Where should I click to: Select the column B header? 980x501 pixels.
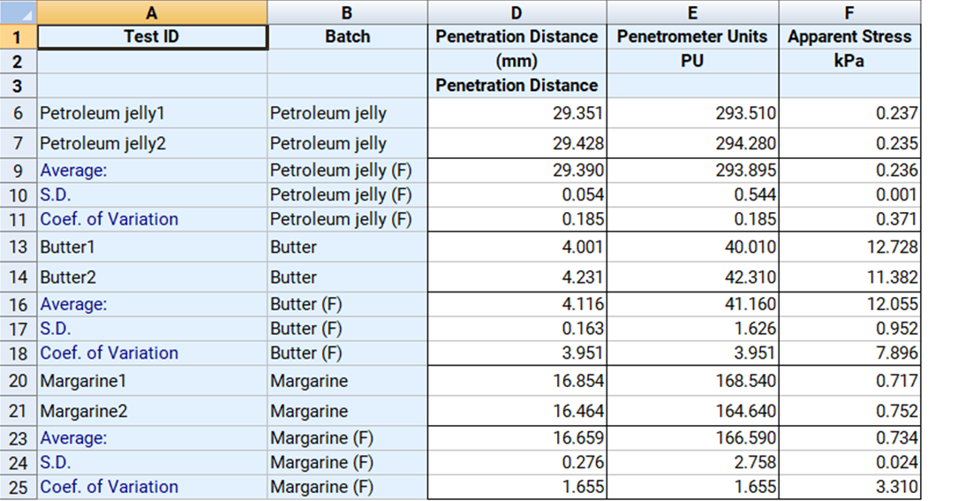point(347,12)
